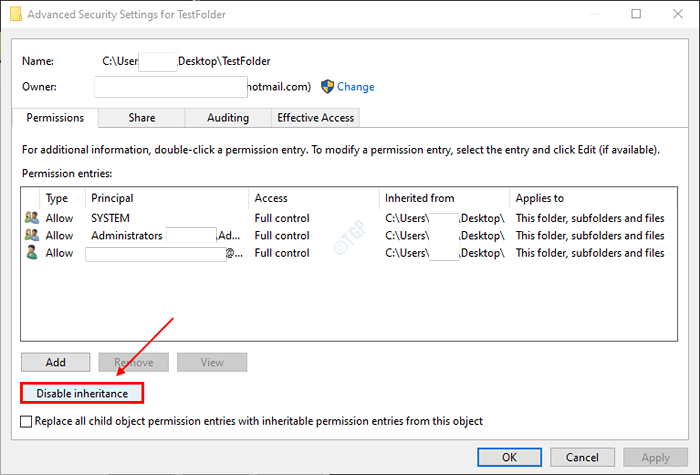Image resolution: width=700 pixels, height=475 pixels.
Task: Open the Auditing tab
Action: [x=228, y=118]
